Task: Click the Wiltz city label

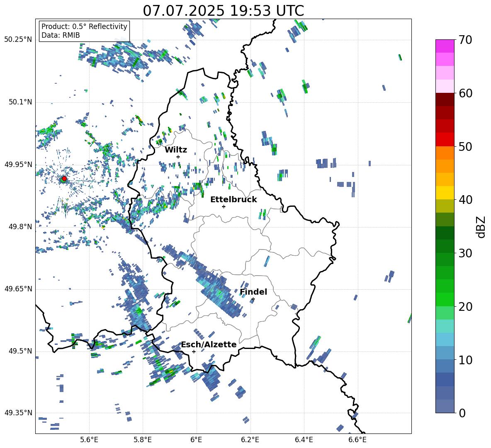Action: tap(176, 150)
